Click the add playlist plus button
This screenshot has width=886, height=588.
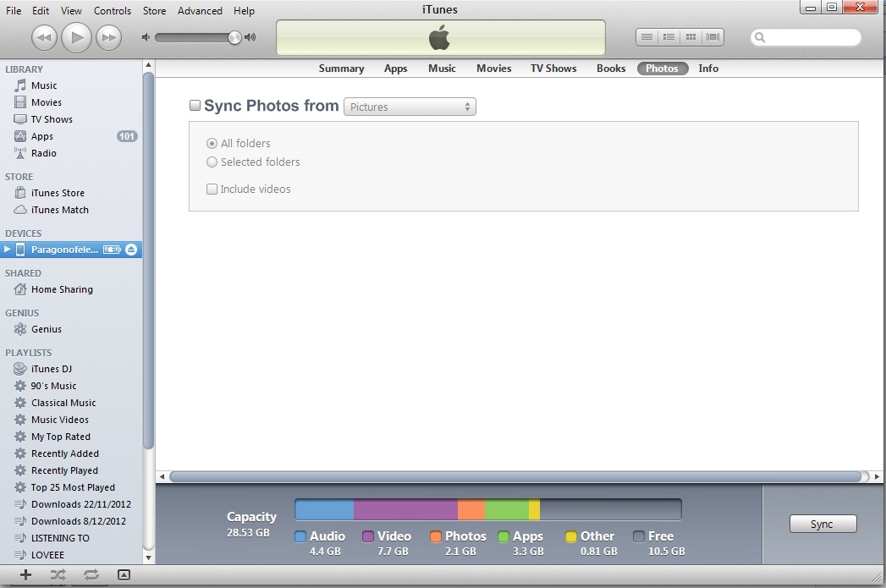pos(25,575)
